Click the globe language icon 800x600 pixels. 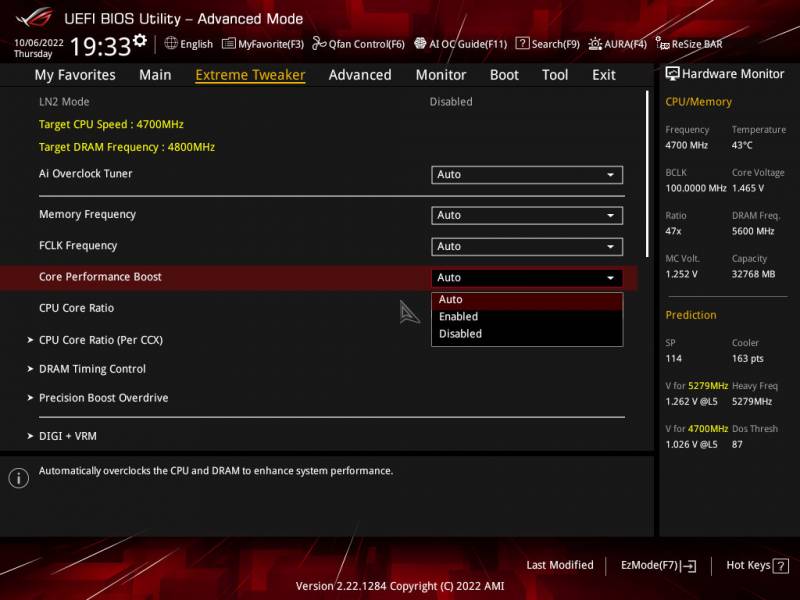[171, 43]
